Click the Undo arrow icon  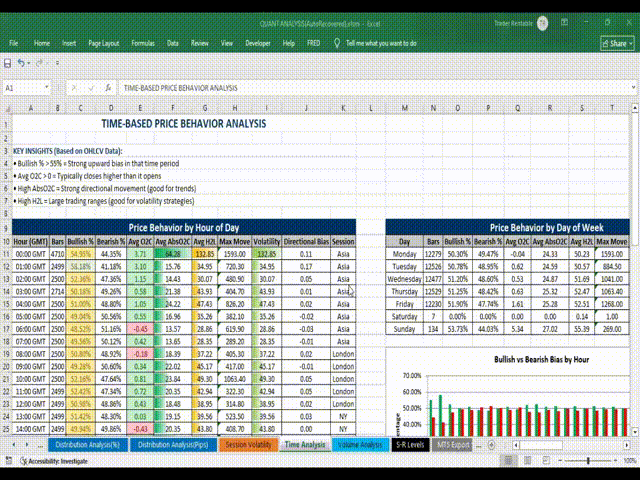[23, 64]
